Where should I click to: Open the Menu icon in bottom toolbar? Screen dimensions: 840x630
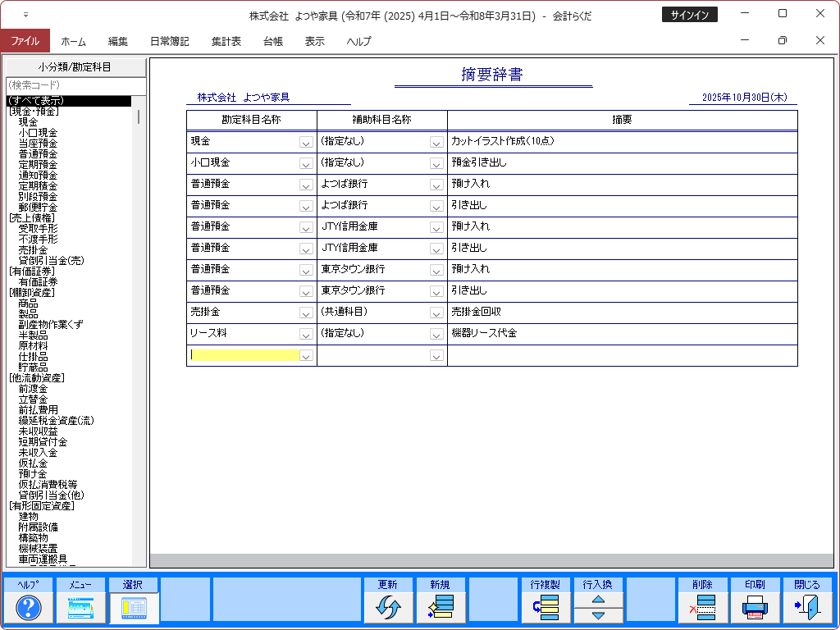(x=80, y=608)
